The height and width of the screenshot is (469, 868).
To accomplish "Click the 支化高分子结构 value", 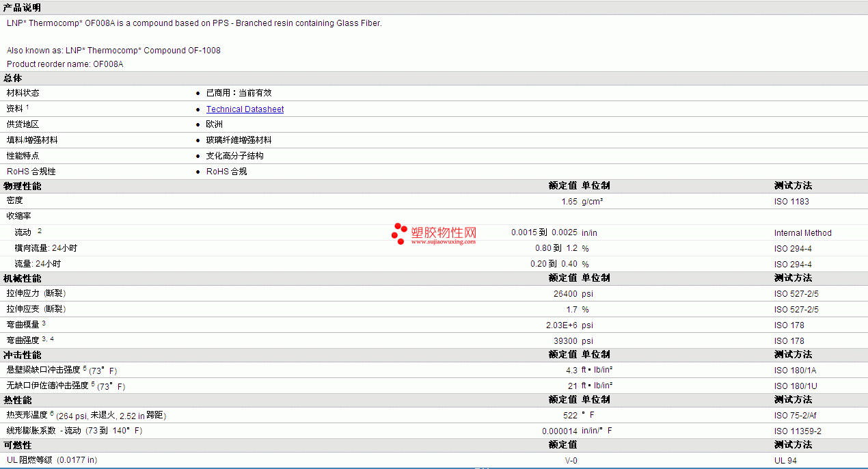I will pyautogui.click(x=235, y=156).
